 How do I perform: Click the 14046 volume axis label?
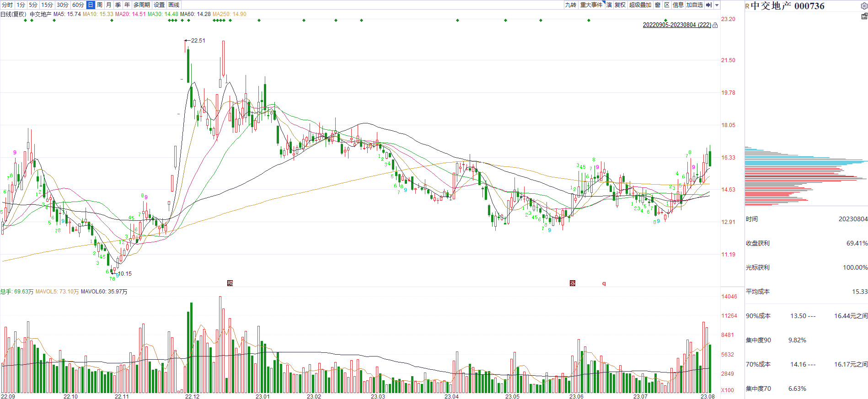click(x=729, y=297)
